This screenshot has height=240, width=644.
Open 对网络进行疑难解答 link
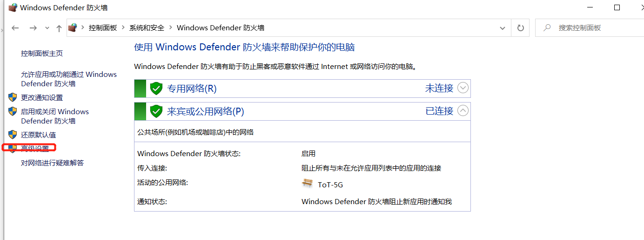pyautogui.click(x=52, y=163)
